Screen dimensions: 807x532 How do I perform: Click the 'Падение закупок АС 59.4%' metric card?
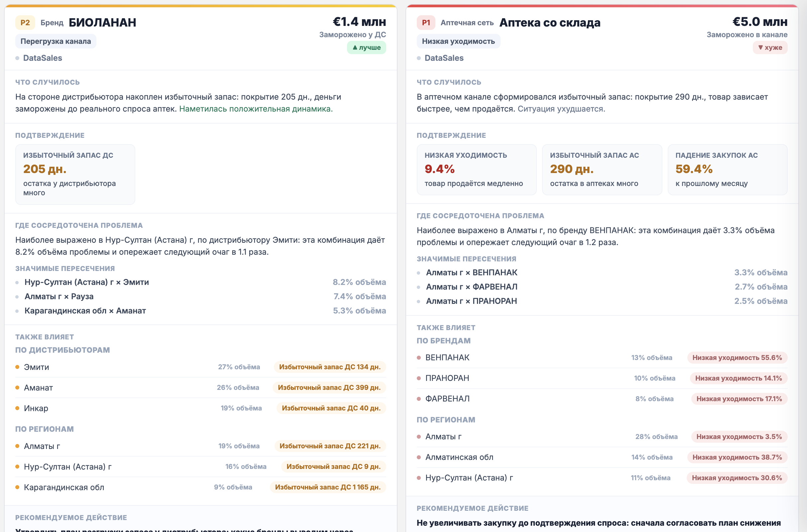click(728, 170)
